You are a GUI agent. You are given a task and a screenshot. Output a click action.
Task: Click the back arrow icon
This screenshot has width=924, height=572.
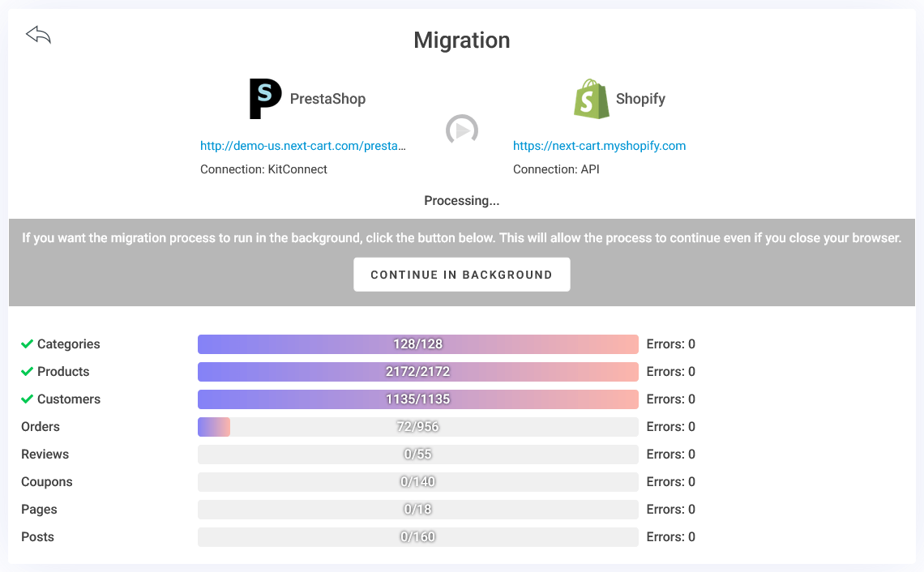tap(38, 35)
